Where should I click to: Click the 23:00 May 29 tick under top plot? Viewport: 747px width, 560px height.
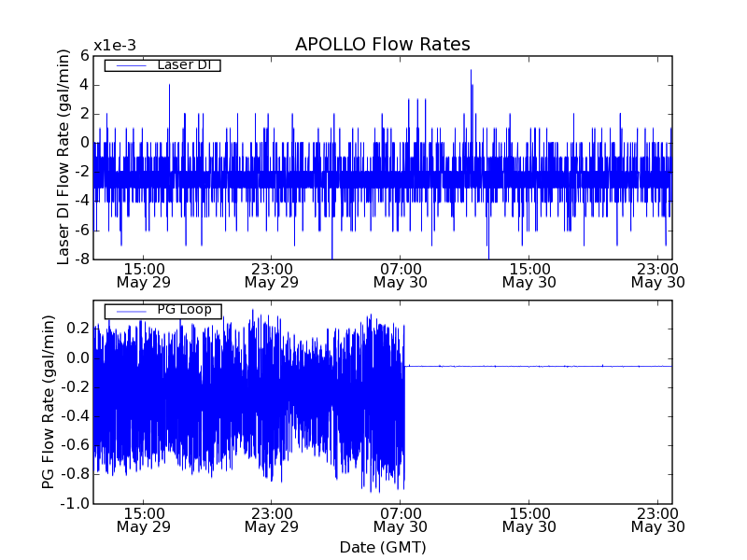271,274
